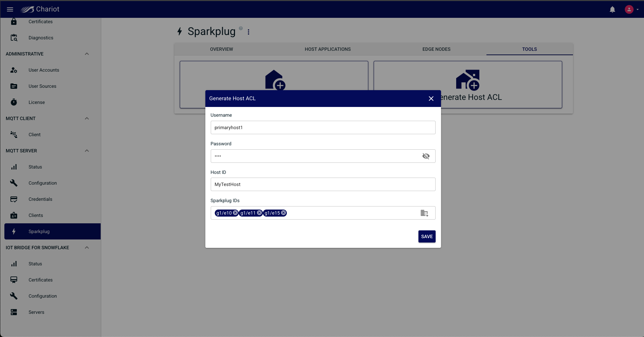
Task: Open the Diagnostics sidebar icon
Action: pos(14,38)
